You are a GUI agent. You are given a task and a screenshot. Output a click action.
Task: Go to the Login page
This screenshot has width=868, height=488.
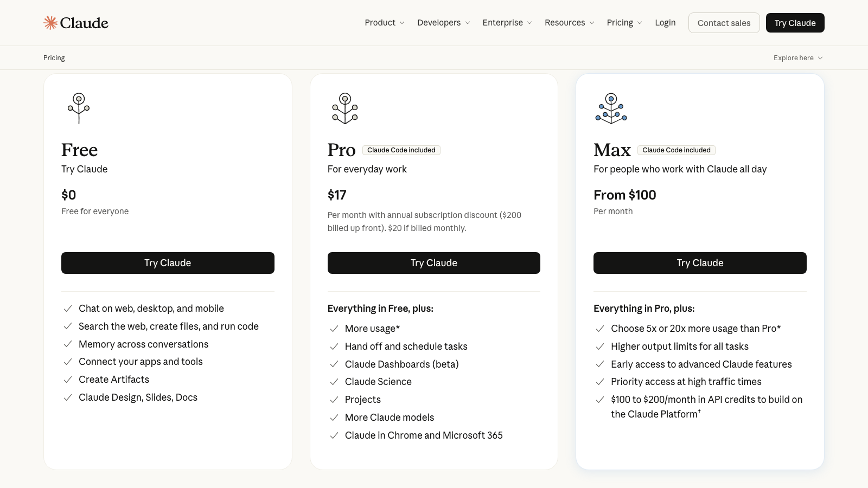[x=665, y=23]
